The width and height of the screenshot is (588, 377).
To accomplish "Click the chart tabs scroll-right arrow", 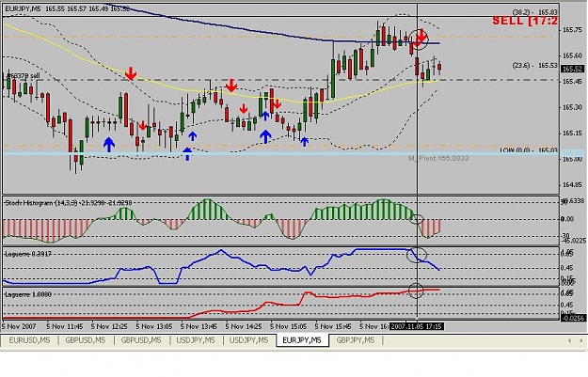I will 582,340.
